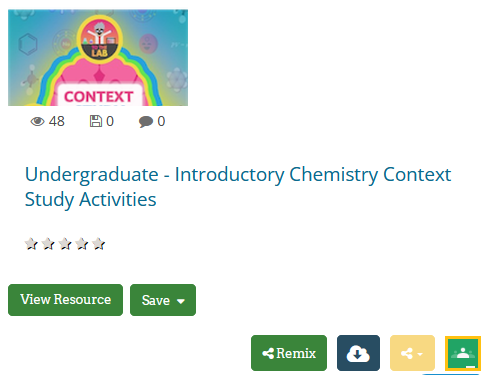Rate the resource two stars
The height and width of the screenshot is (375, 486).
point(48,244)
